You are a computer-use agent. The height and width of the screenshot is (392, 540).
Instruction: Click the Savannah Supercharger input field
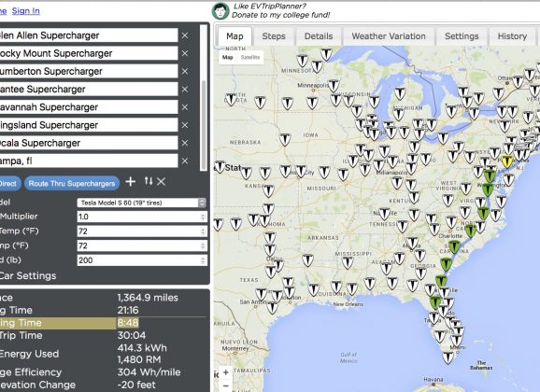89,107
